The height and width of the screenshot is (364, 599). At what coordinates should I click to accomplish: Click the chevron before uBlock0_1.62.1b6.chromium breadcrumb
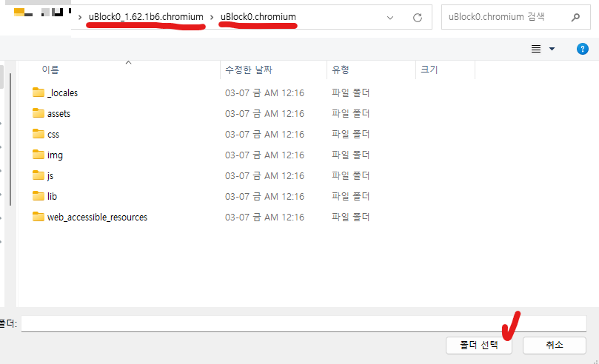pos(80,17)
